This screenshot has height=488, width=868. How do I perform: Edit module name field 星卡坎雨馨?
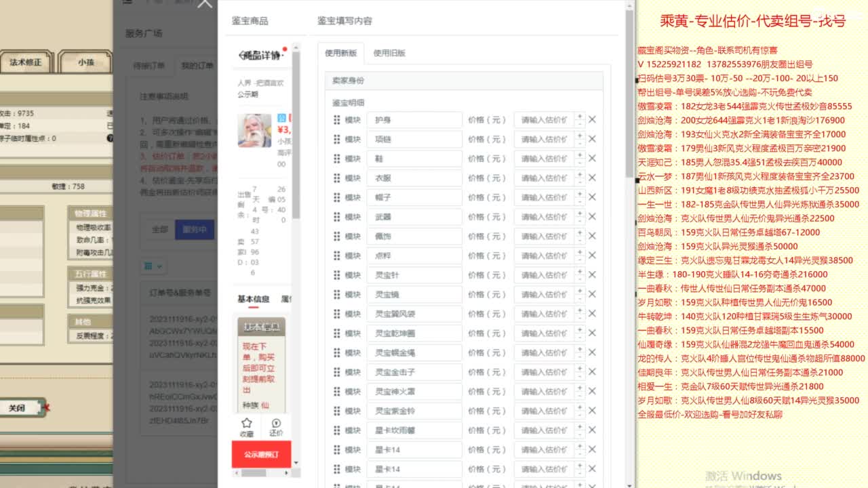[x=414, y=430]
